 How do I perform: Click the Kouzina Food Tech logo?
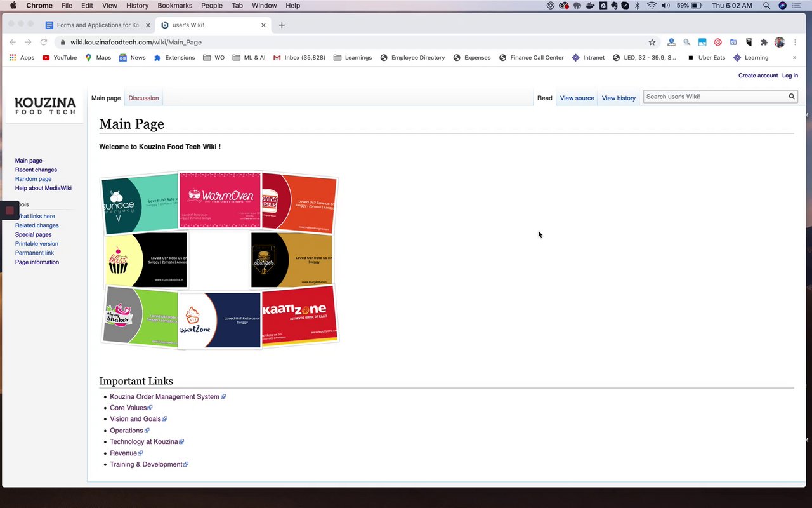[x=45, y=106]
